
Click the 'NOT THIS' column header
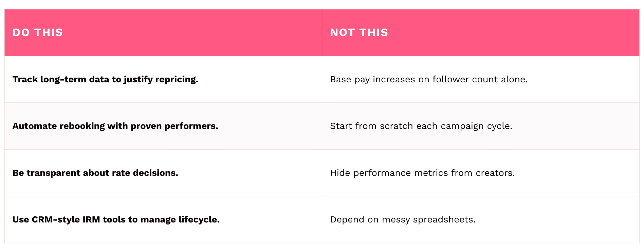click(x=359, y=33)
